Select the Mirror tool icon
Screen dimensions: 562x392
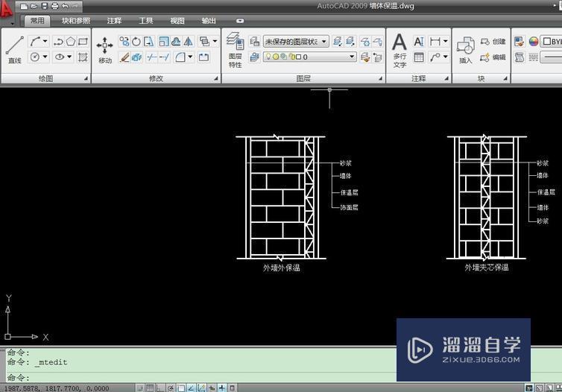(x=188, y=42)
